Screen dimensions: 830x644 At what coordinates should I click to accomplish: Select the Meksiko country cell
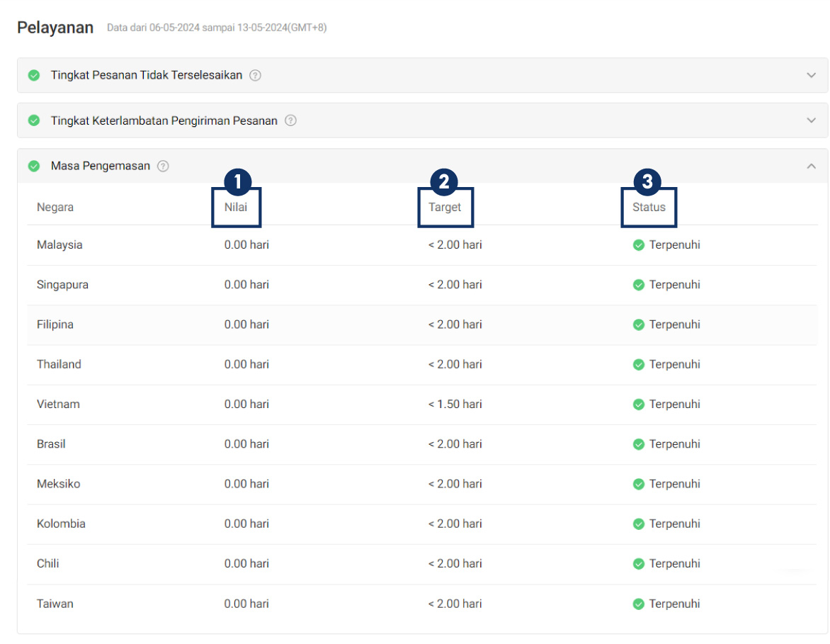click(58, 483)
